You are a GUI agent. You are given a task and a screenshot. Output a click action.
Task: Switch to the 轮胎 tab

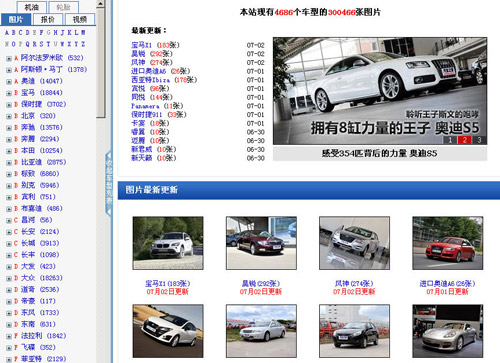[x=63, y=7]
